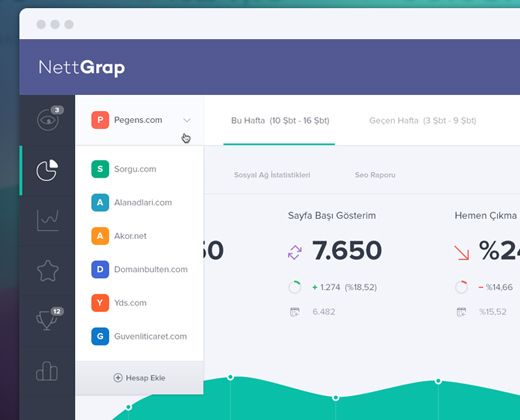Click the Hemen Çıkma heading
The width and height of the screenshot is (520, 420).
(486, 216)
